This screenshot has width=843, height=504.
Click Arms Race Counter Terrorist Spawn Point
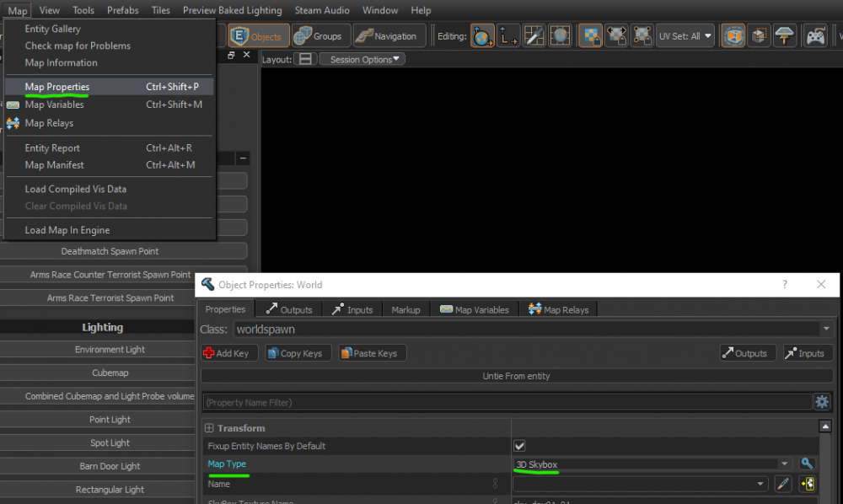110,275
